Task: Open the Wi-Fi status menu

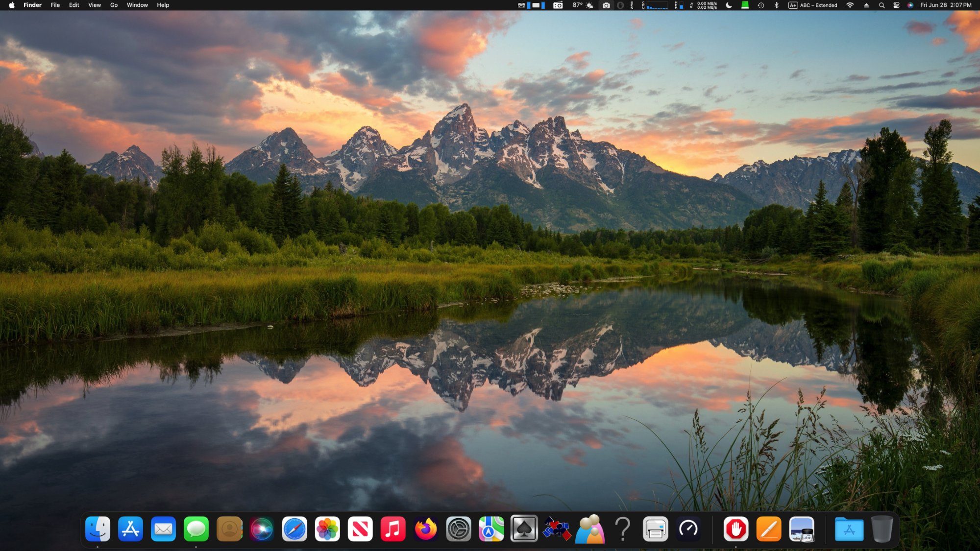Action: click(x=850, y=5)
